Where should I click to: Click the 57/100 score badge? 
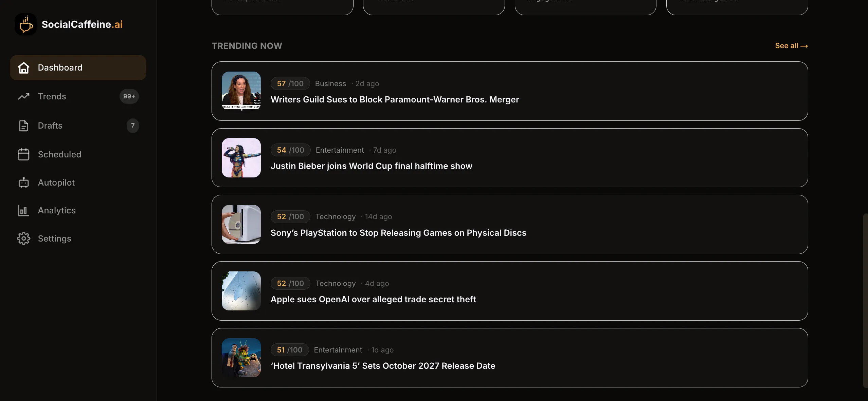click(x=290, y=83)
